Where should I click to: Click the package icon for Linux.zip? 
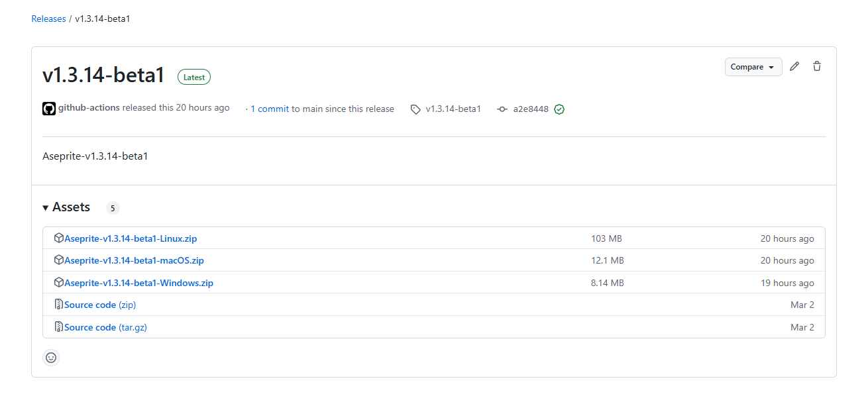pyautogui.click(x=59, y=238)
